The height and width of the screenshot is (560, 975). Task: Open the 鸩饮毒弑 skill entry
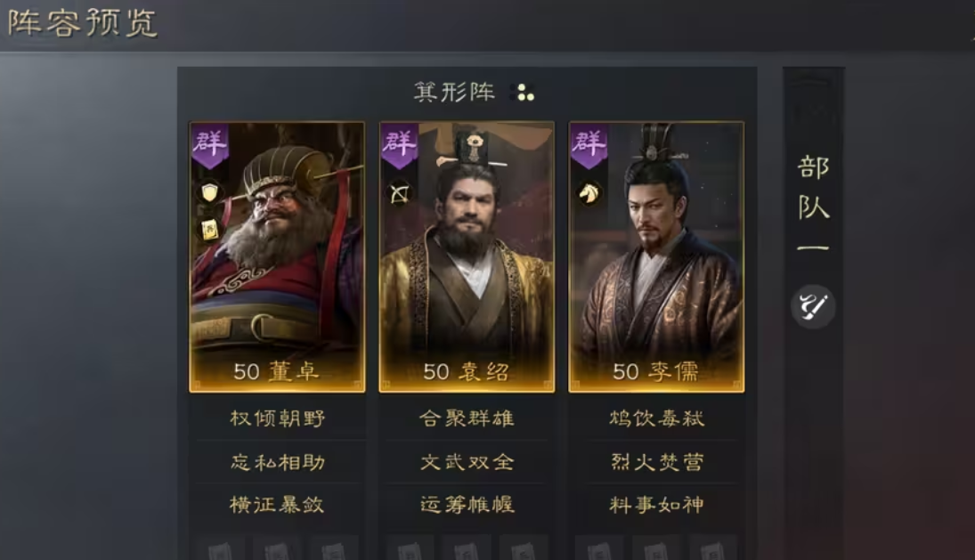coord(656,418)
